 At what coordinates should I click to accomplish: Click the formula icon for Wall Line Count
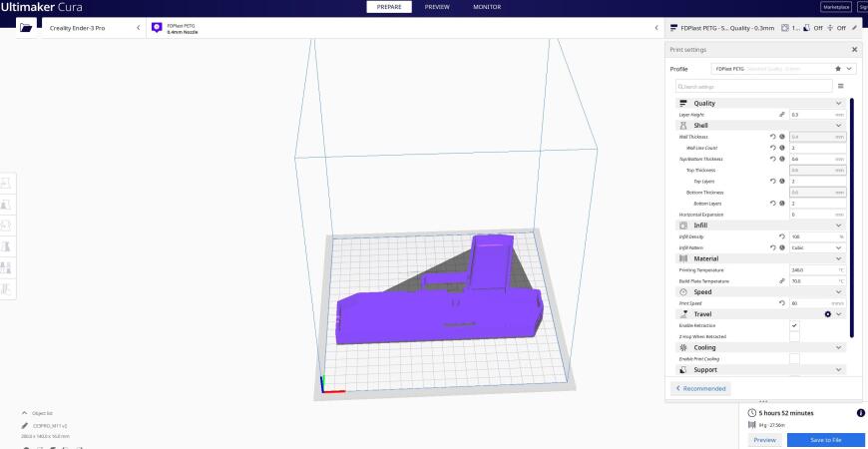pos(781,148)
